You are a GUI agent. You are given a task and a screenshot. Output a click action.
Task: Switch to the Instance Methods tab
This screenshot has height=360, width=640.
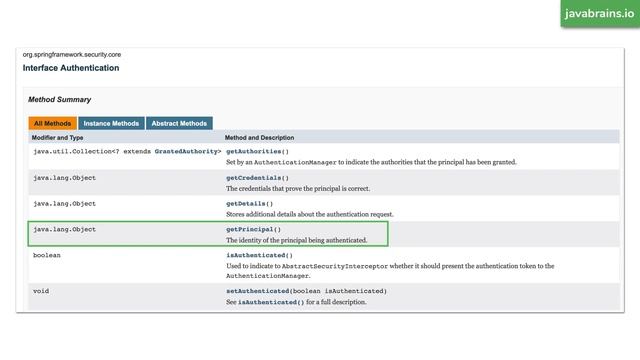coord(111,123)
